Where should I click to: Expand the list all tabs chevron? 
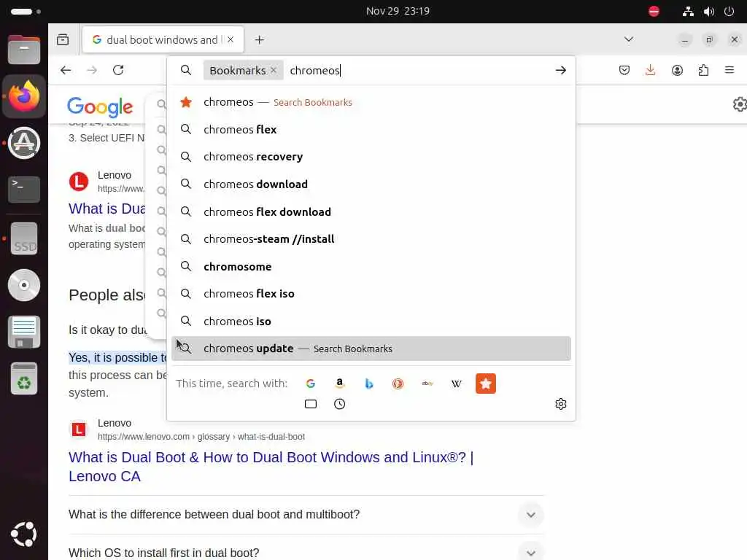(x=629, y=39)
